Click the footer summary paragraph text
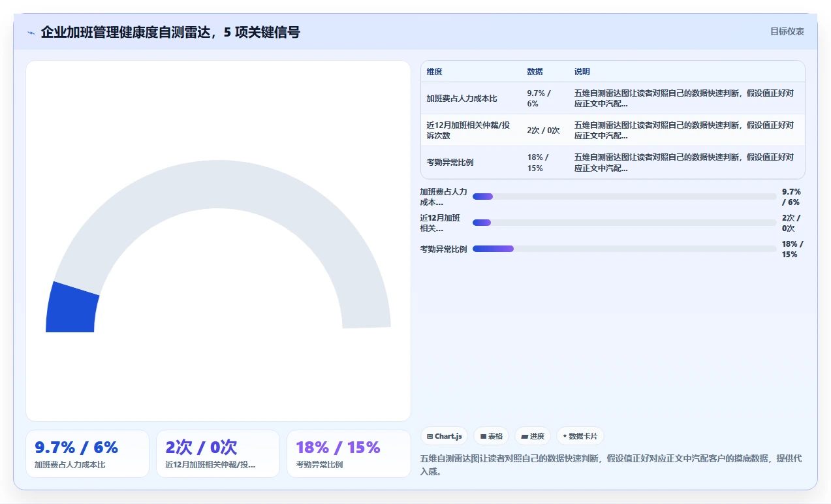This screenshot has height=504, width=831. tap(610, 465)
